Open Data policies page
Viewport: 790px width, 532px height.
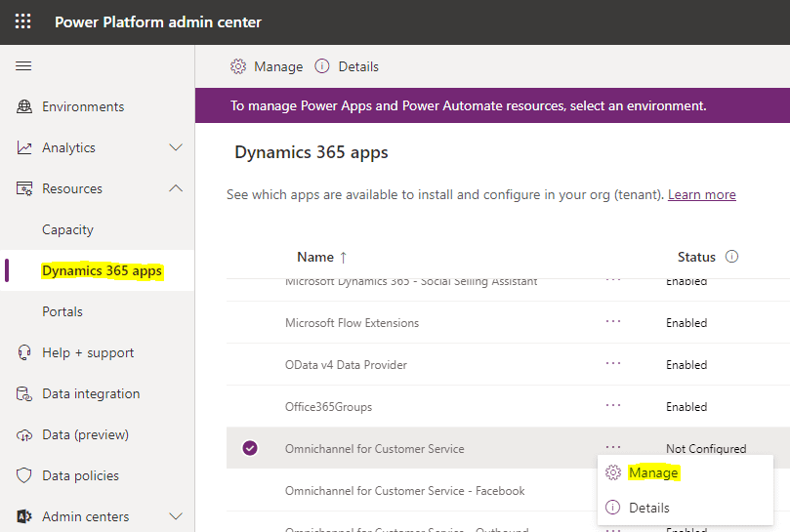tap(81, 475)
